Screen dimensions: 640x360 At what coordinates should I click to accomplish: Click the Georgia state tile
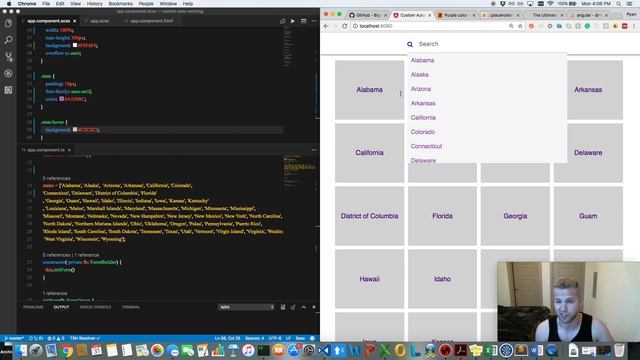(515, 216)
